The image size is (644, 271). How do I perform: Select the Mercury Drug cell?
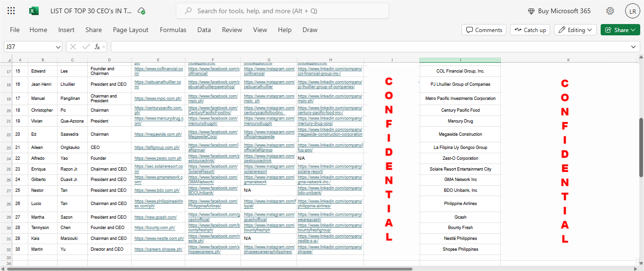pyautogui.click(x=460, y=121)
